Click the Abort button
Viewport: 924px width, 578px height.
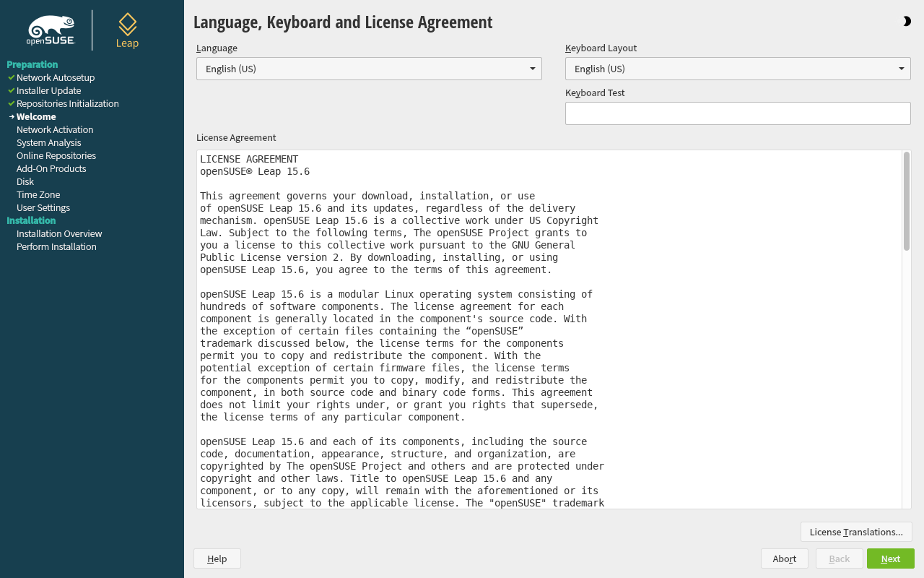(x=785, y=558)
